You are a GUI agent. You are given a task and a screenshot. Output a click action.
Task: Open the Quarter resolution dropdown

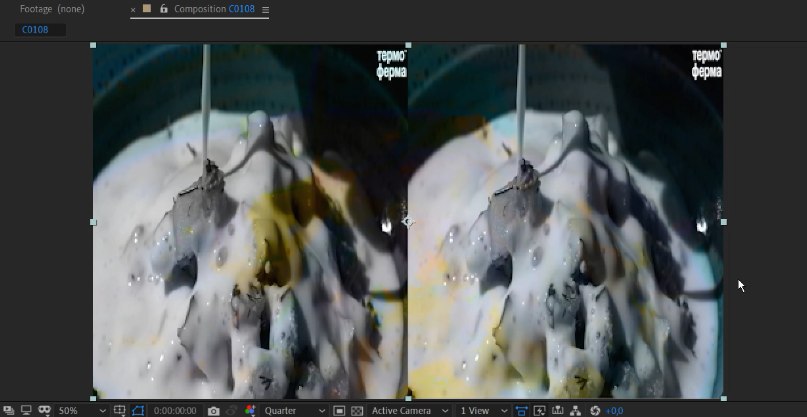click(295, 410)
